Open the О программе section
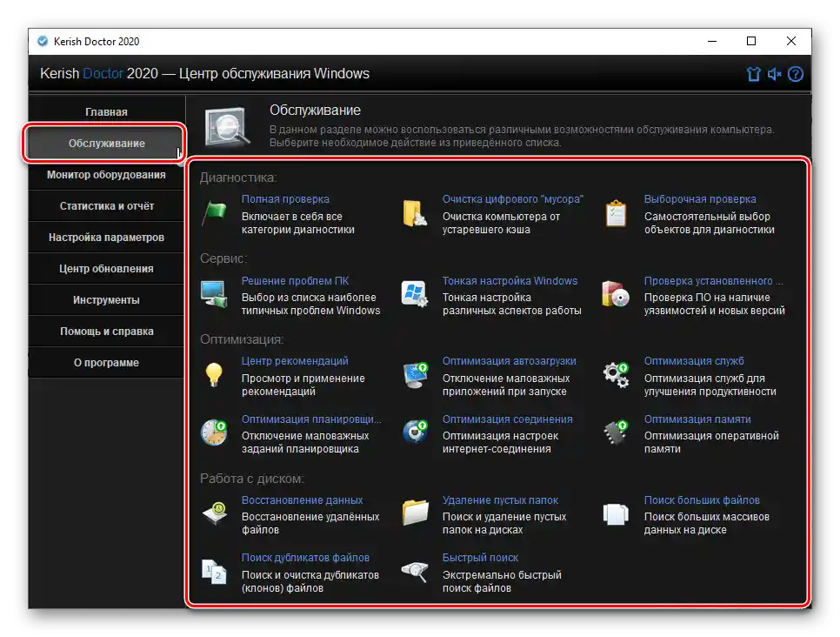The width and height of the screenshot is (840, 637). click(x=106, y=363)
